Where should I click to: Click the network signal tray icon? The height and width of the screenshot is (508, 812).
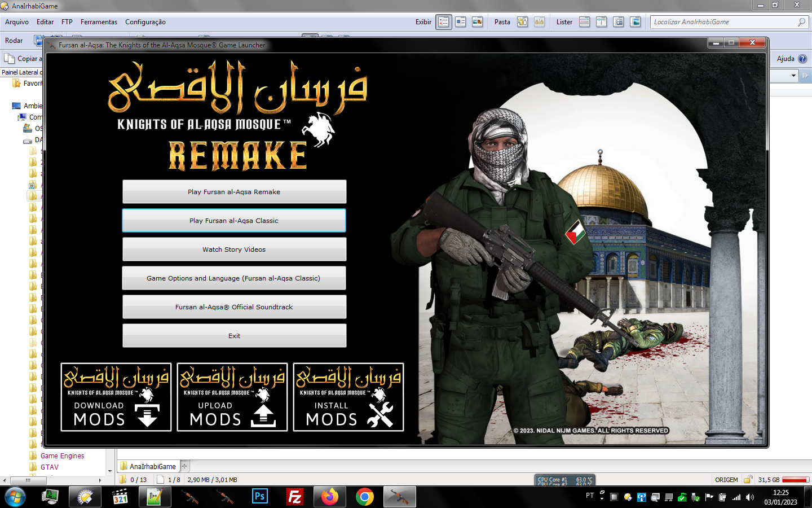point(736,497)
